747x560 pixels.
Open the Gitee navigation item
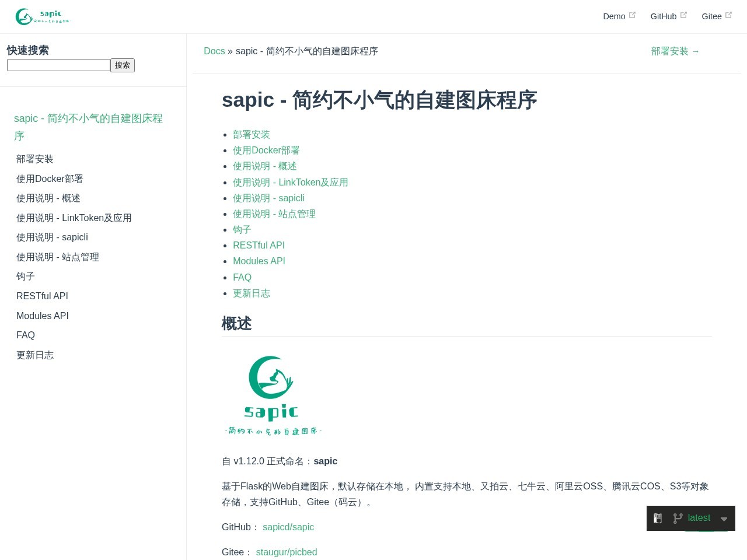click(711, 16)
